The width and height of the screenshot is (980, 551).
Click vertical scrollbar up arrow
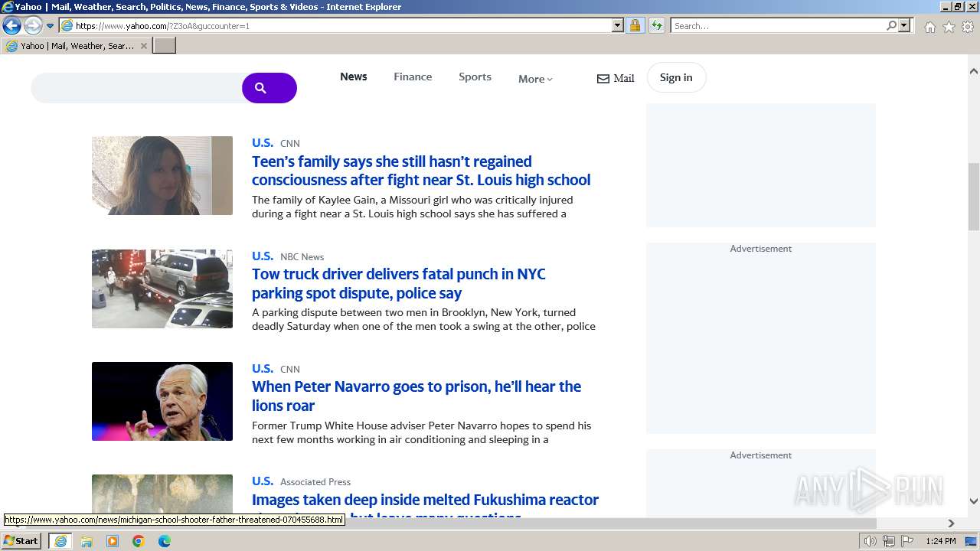click(974, 71)
